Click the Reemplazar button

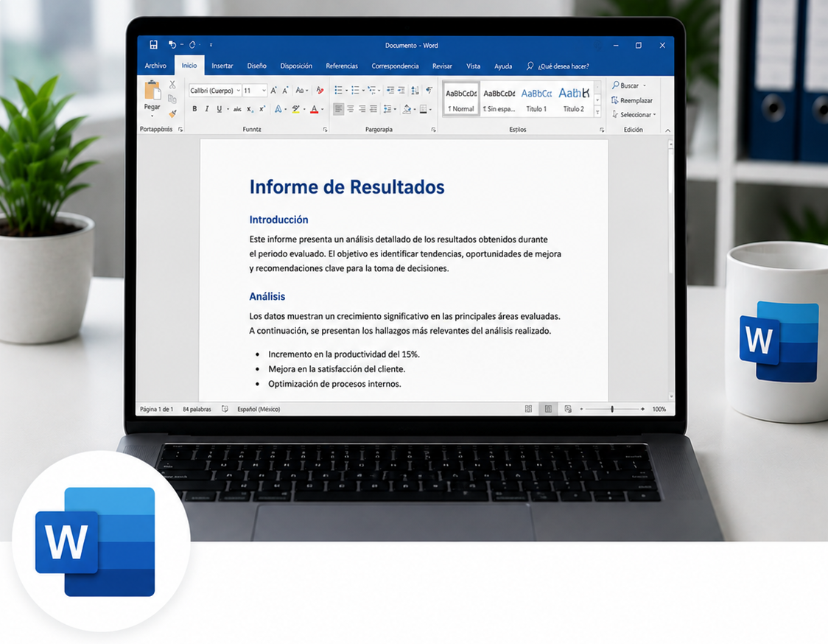click(x=632, y=100)
